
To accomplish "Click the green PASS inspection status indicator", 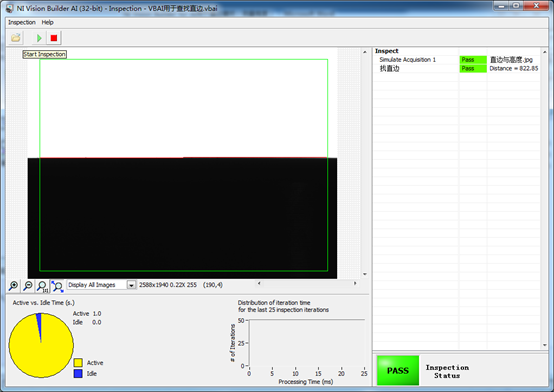I will click(398, 370).
